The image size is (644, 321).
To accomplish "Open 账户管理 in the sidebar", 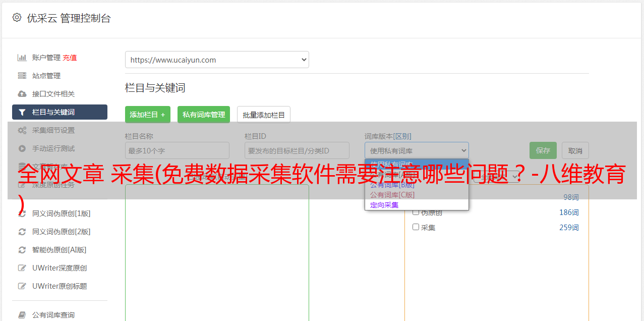I will click(46, 58).
